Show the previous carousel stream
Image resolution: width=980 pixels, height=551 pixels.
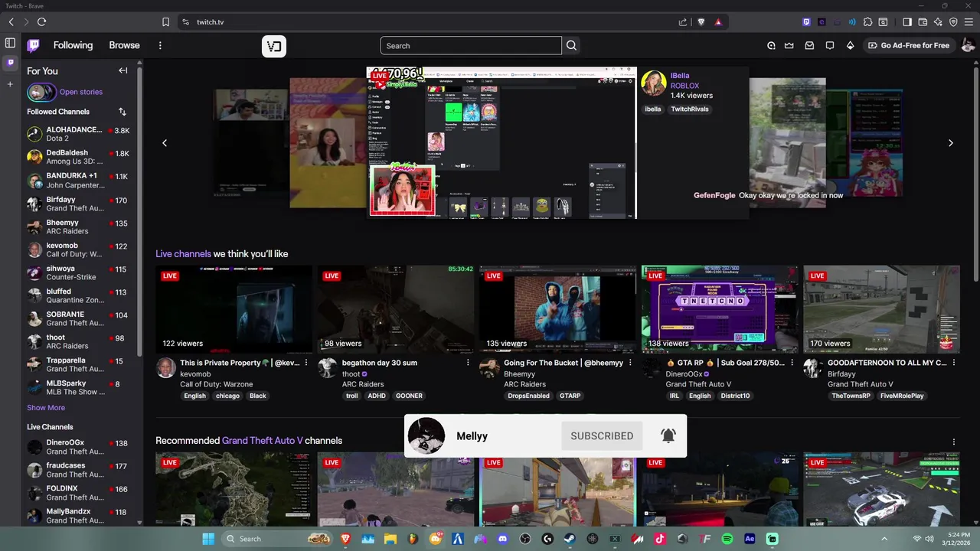tap(164, 143)
